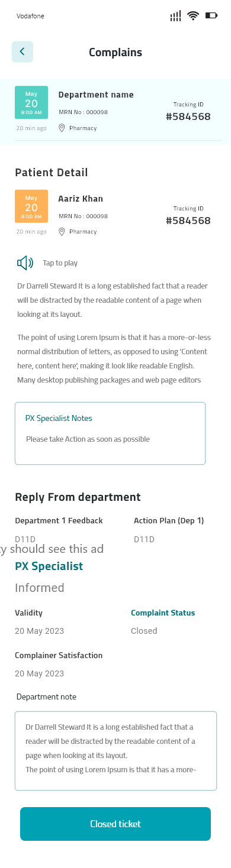Click the Tap to play label
The height and width of the screenshot is (868, 231).
coord(60,263)
